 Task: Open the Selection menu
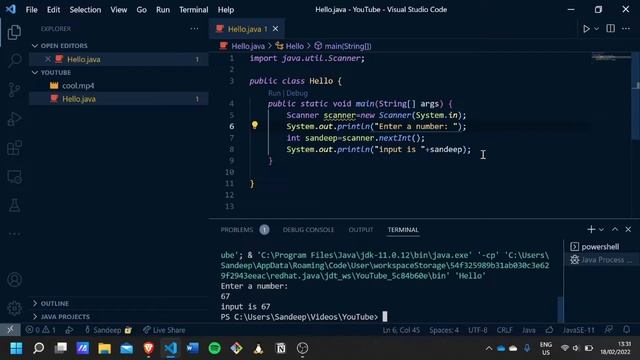coord(85,10)
